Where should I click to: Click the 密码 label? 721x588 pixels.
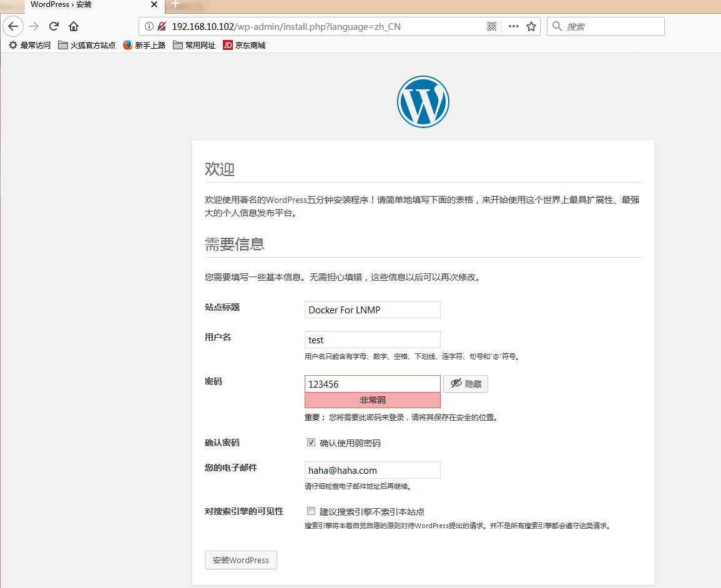pos(213,381)
